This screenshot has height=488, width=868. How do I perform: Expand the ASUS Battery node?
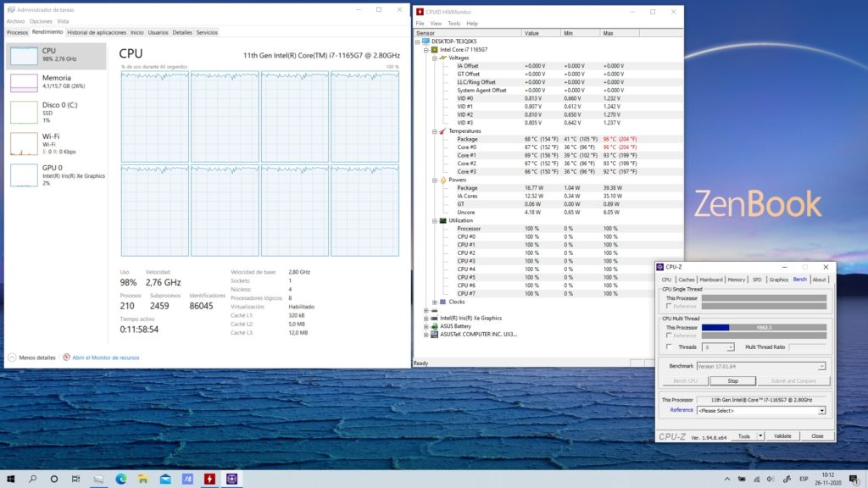coord(426,326)
